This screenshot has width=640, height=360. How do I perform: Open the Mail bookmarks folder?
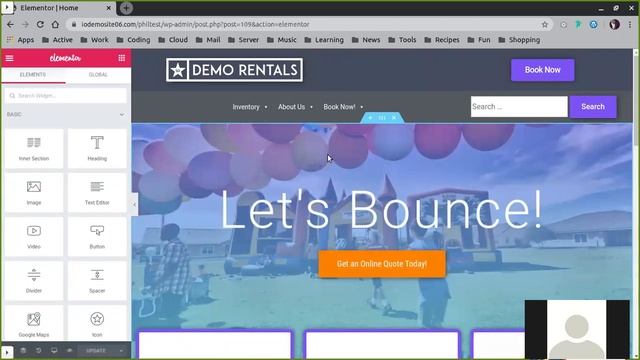pyautogui.click(x=208, y=40)
